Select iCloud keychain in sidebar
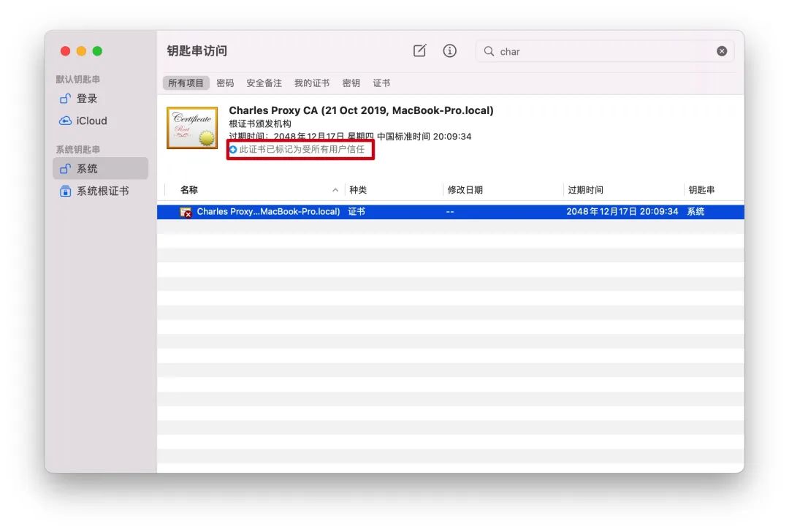This screenshot has width=789, height=532. pyautogui.click(x=91, y=121)
